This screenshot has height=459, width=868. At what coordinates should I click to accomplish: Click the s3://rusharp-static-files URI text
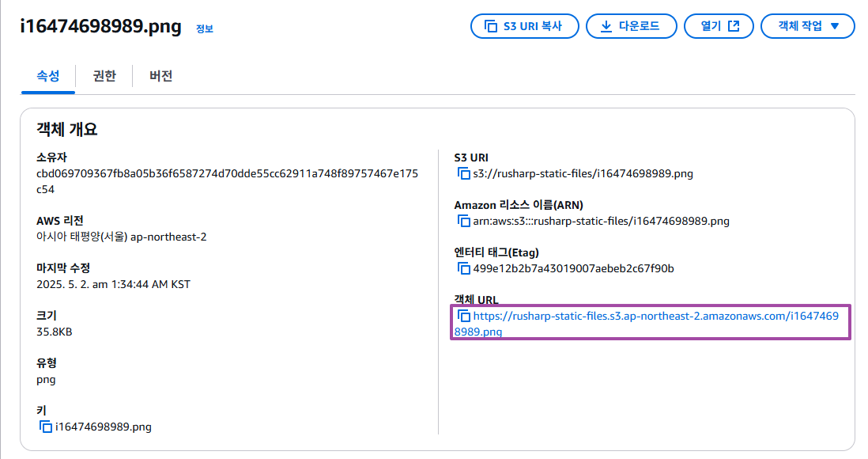point(583,173)
